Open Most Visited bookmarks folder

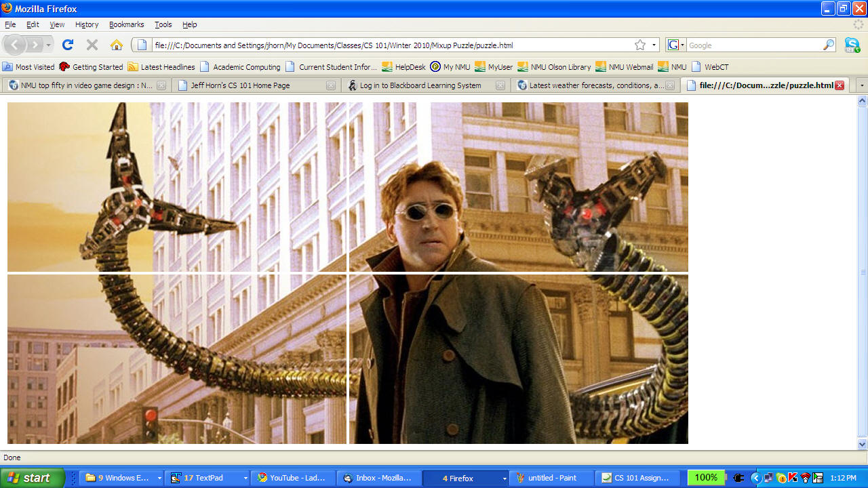tap(28, 67)
